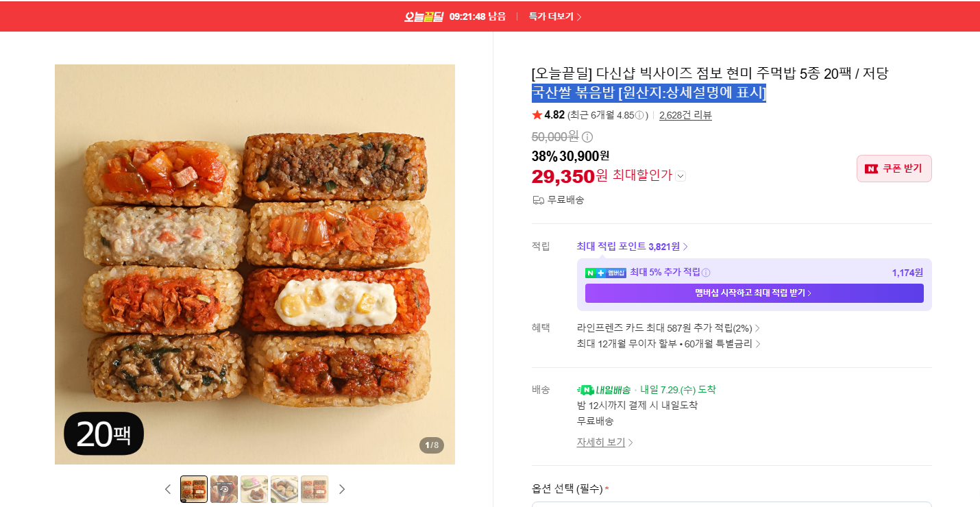
Task: Click the info icon beside 최대 5% 추가 적립
Action: coord(706,273)
